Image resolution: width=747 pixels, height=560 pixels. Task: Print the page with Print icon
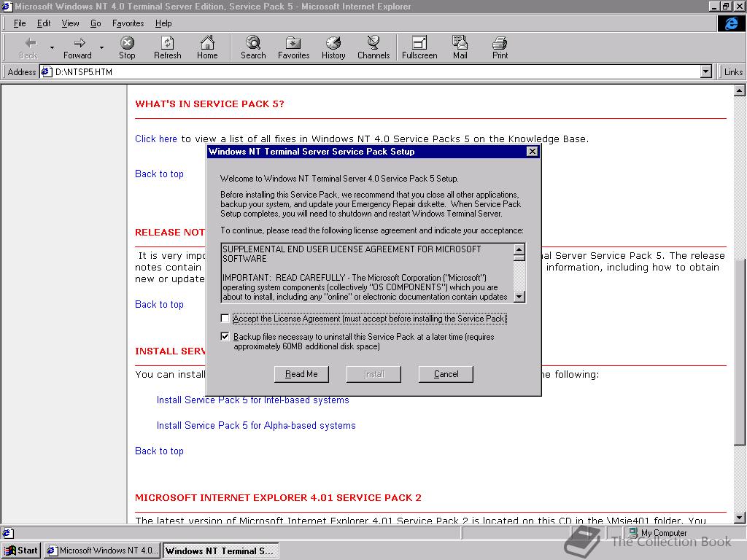pos(500,43)
